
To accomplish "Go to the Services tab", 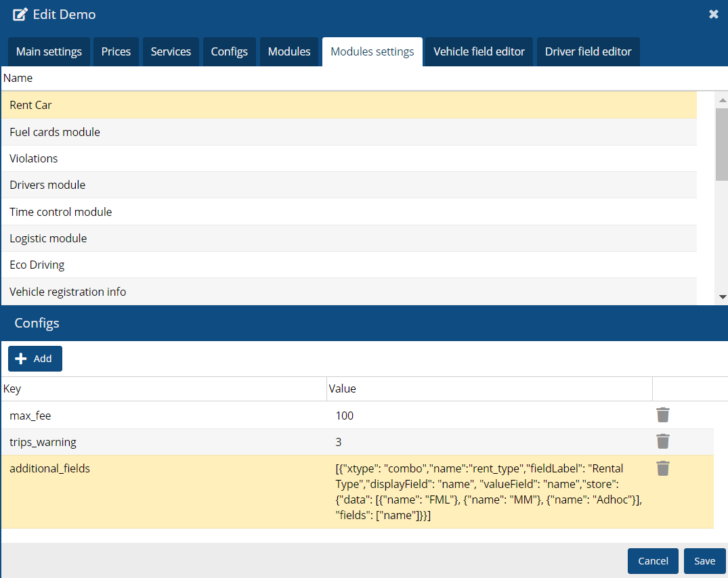I will [171, 52].
